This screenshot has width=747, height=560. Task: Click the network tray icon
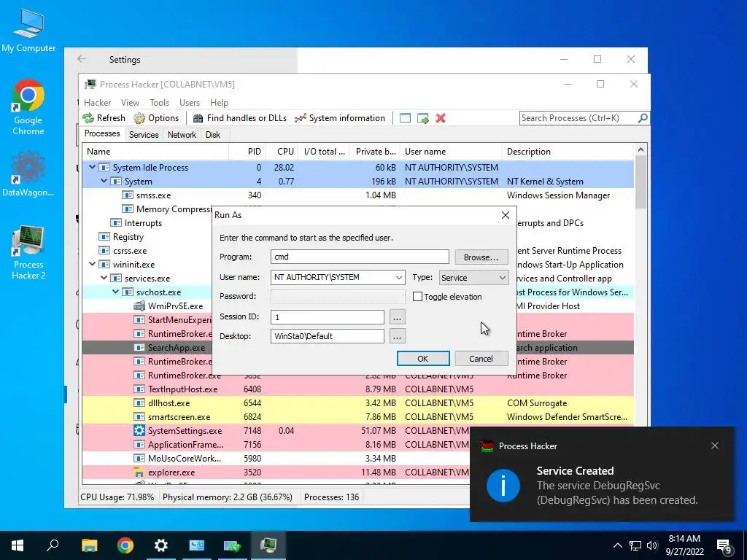point(635,545)
